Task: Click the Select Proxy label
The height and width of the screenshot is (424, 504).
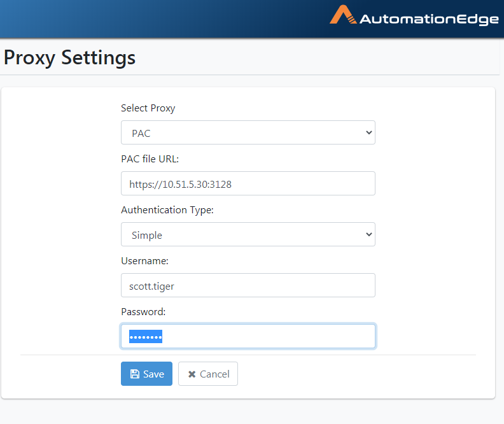Action: [148, 108]
